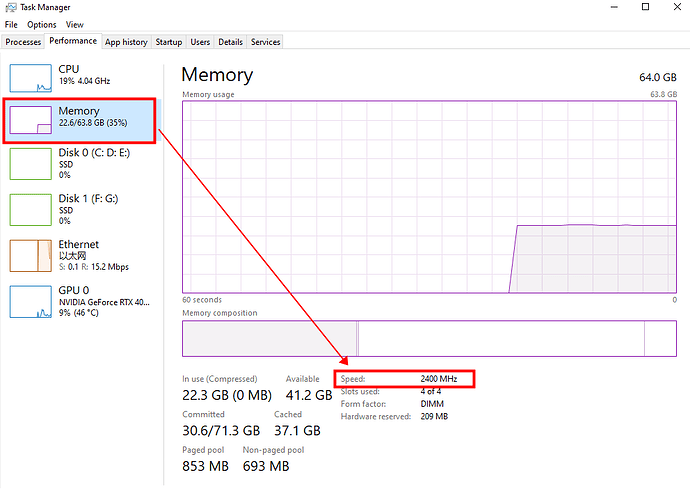The width and height of the screenshot is (690, 490).
Task: Click the Memory composition bar
Action: 429,338
